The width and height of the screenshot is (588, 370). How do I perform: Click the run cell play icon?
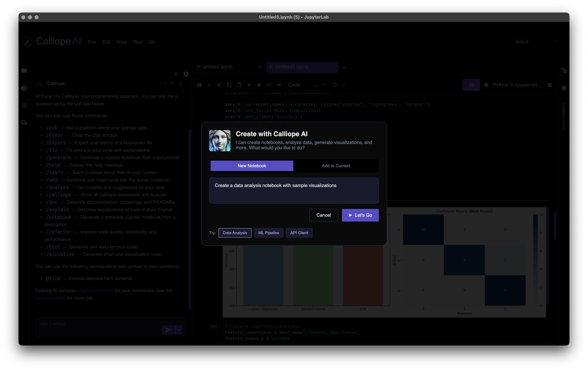249,85
